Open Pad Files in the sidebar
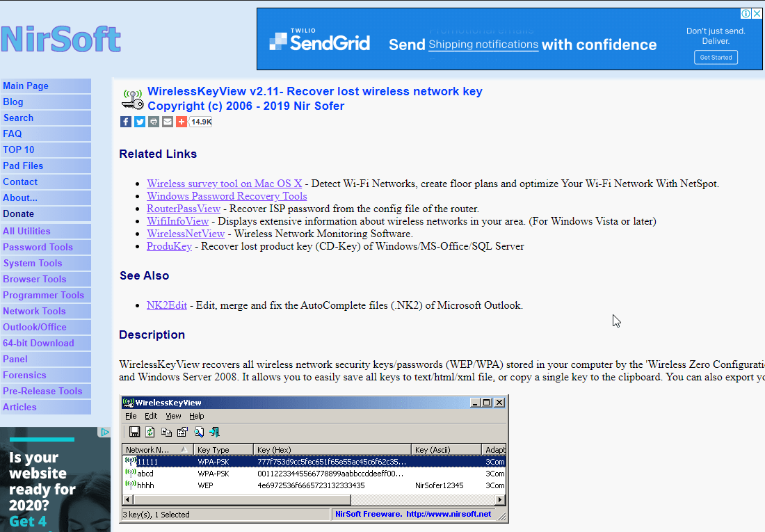Viewport: 765px width, 532px height. click(x=46, y=166)
